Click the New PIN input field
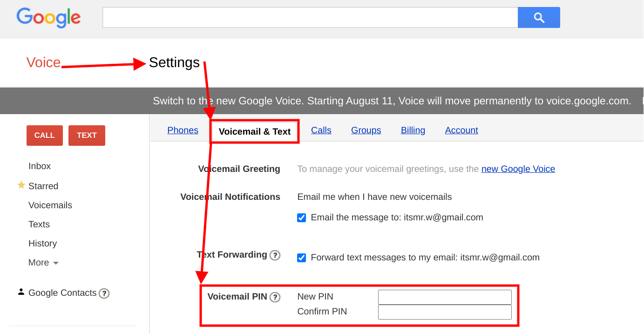This screenshot has width=644, height=334. [445, 297]
